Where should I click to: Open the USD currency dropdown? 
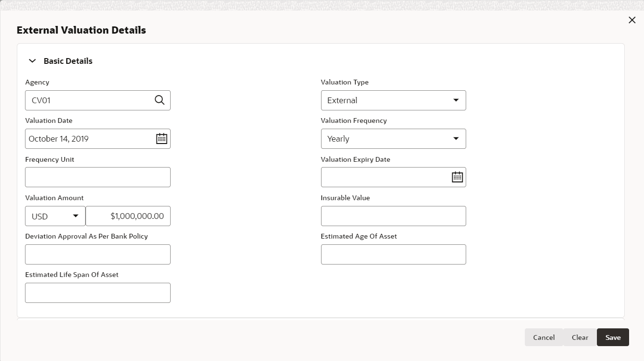(55, 216)
